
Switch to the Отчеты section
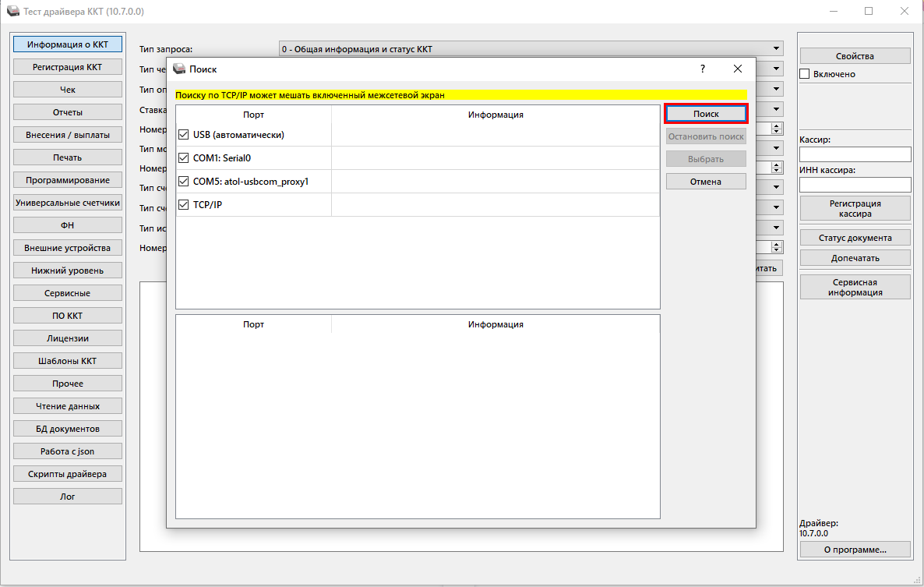68,112
